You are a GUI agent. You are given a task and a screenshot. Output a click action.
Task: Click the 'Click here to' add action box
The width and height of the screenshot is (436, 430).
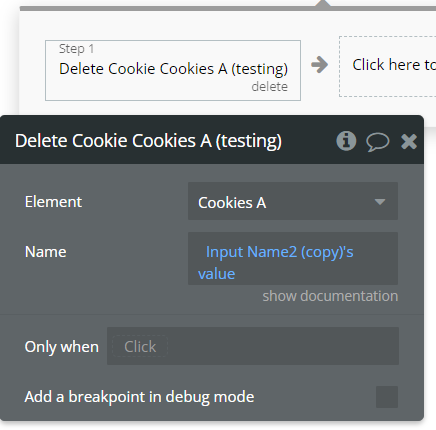pyautogui.click(x=387, y=66)
